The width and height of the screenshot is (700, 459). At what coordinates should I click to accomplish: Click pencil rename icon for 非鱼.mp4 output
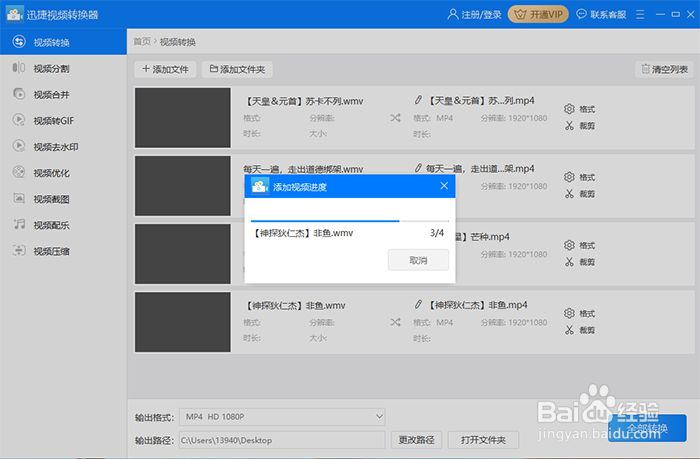tap(418, 305)
